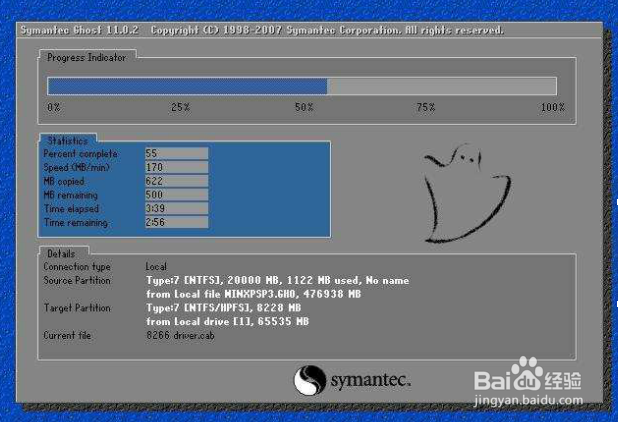Click the 'Source Partition' label

pyautogui.click(x=77, y=281)
